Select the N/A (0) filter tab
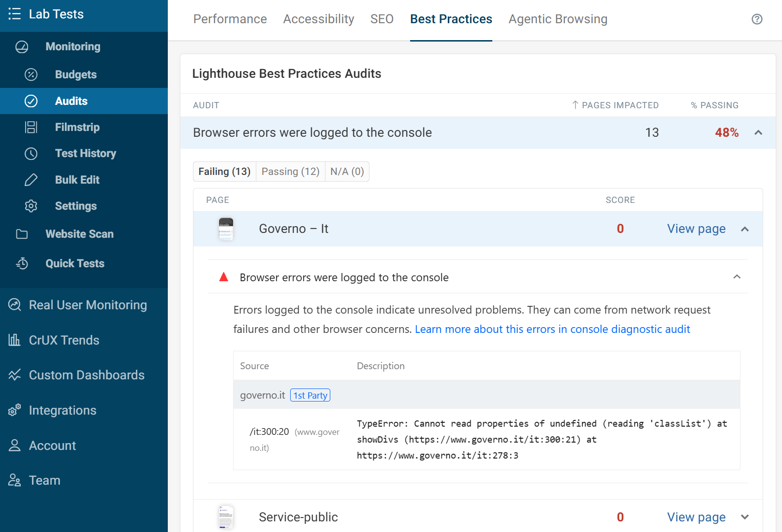The width and height of the screenshot is (782, 532). click(x=347, y=172)
